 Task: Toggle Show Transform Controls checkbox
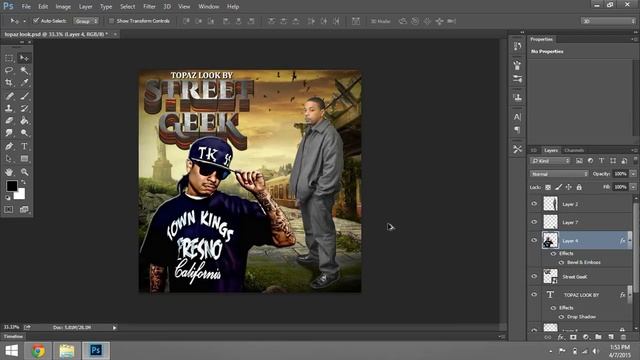pos(111,21)
